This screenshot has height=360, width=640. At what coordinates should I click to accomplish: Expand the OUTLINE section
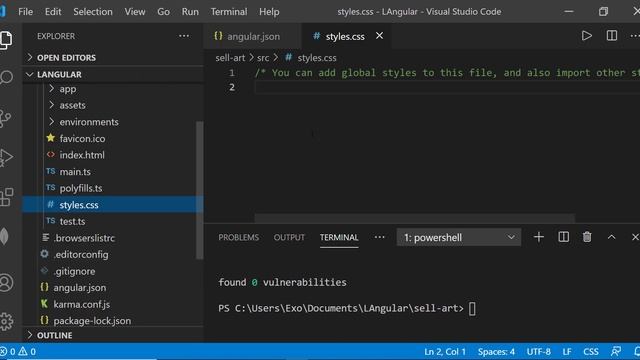113,335
